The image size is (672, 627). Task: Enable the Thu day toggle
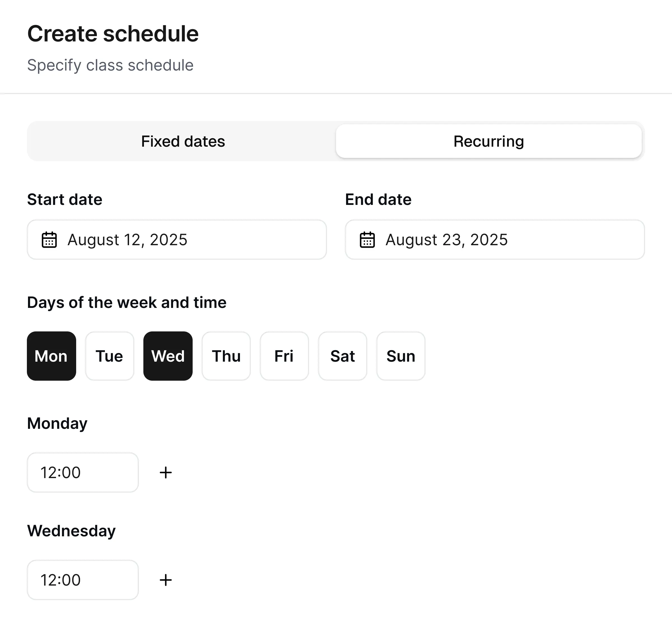226,356
